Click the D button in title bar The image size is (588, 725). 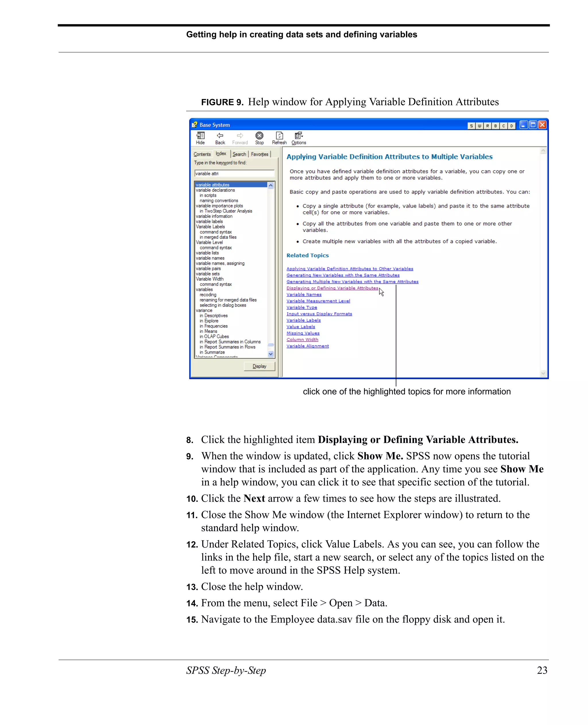(x=512, y=126)
